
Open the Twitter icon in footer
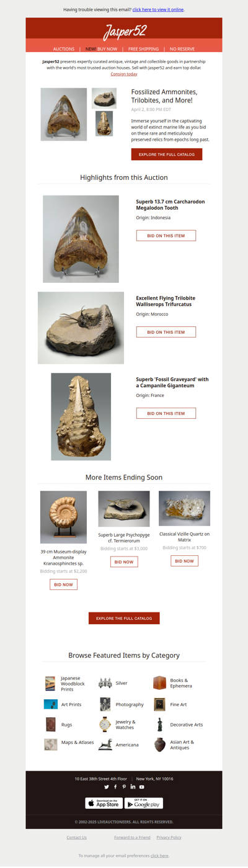click(x=107, y=787)
